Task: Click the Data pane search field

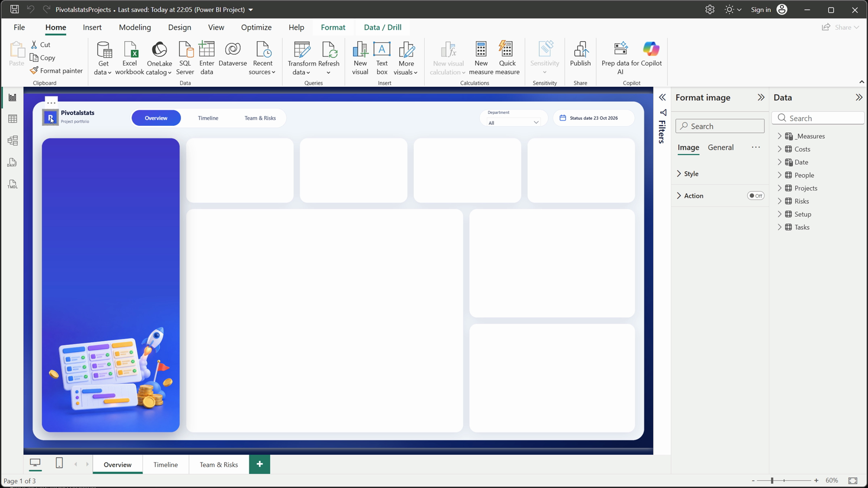Action: (818, 118)
